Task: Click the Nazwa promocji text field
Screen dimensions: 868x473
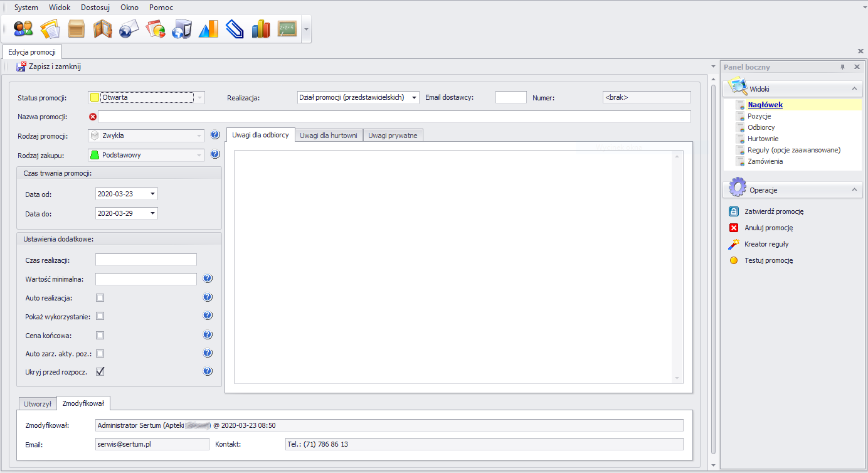Action: pyautogui.click(x=394, y=117)
